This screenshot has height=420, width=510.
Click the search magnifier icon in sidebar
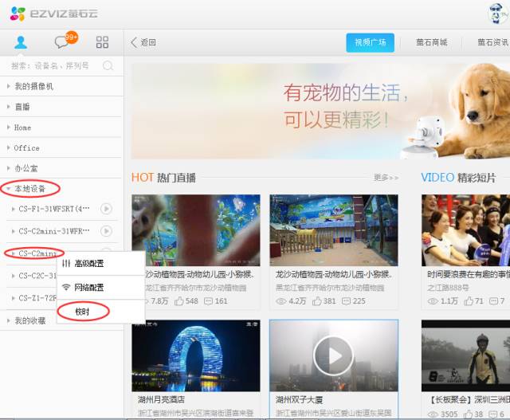pos(108,65)
